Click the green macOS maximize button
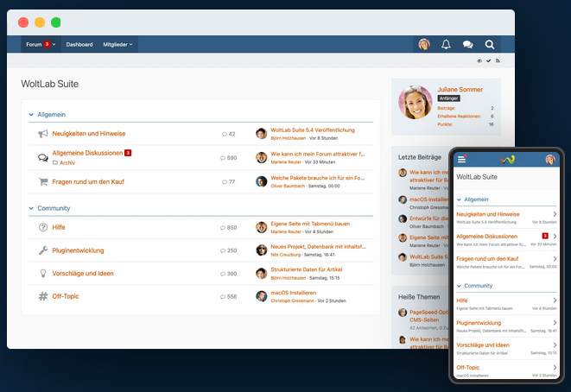The width and height of the screenshot is (571, 392). coord(55,22)
